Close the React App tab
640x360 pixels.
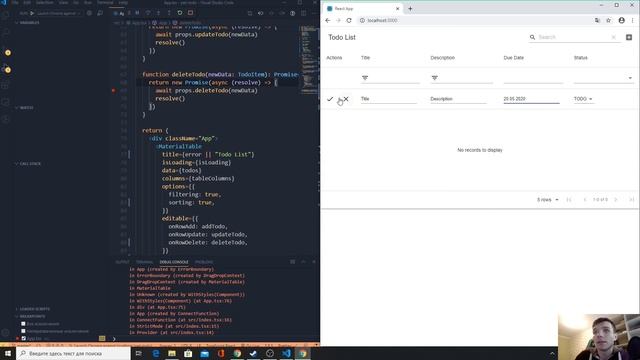(398, 9)
